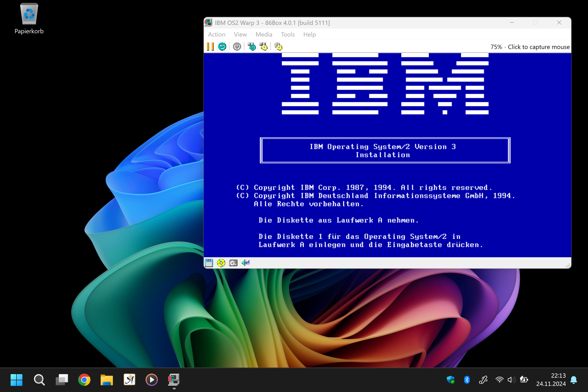
Task: Open Wi-Fi network quick settings
Action: coord(499,380)
